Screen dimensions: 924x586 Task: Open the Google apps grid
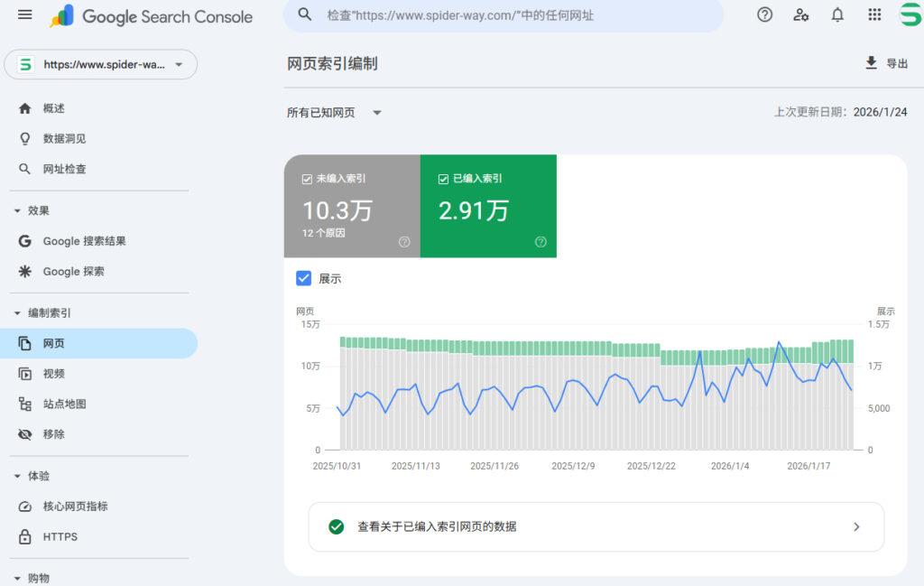pos(874,14)
